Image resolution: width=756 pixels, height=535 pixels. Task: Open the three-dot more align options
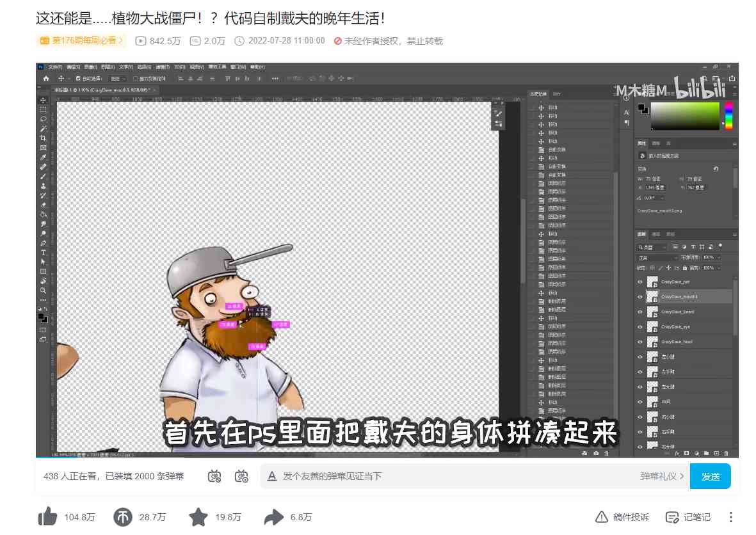tap(275, 79)
